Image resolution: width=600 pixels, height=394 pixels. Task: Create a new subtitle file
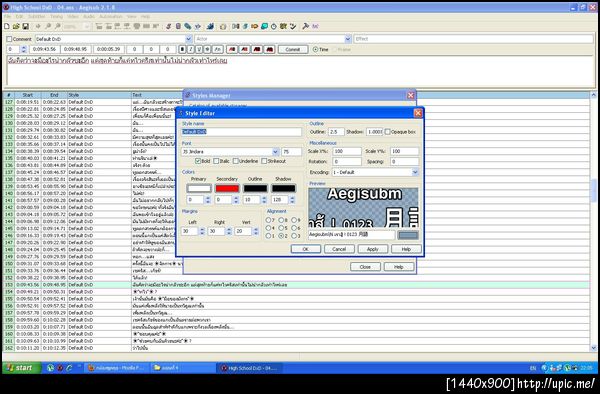[7, 26]
